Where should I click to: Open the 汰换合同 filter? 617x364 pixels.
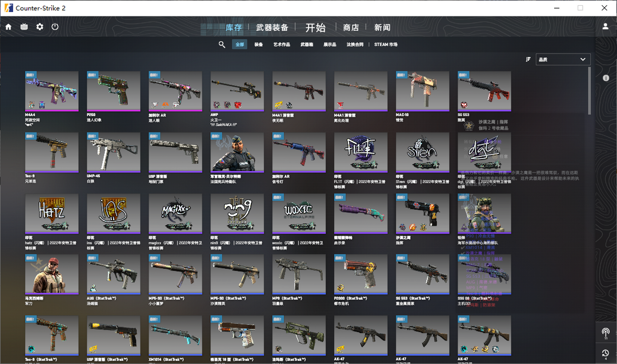click(x=355, y=45)
